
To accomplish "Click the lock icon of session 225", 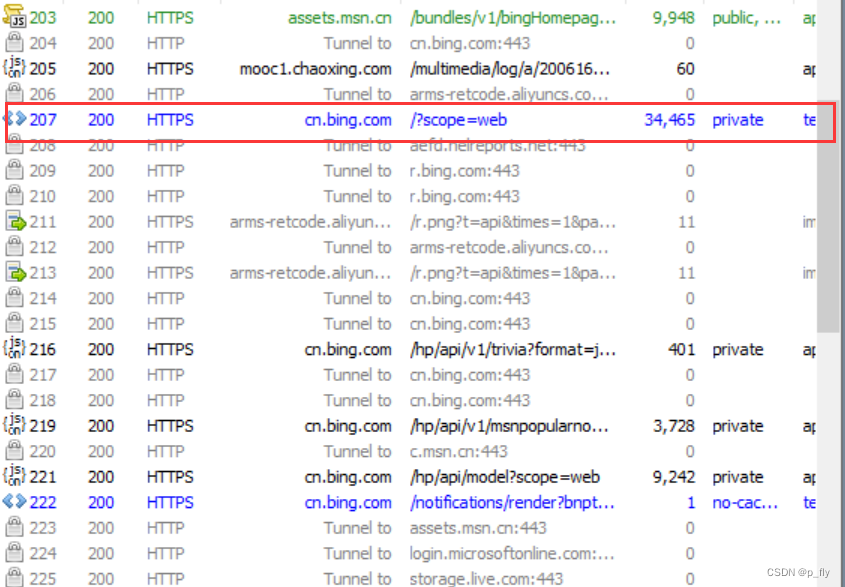I will point(14,578).
